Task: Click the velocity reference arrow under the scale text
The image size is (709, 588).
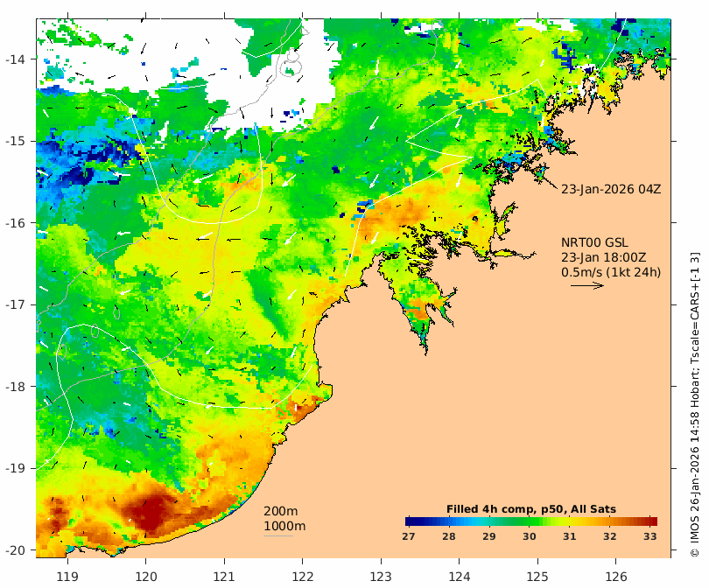Action: click(x=587, y=285)
